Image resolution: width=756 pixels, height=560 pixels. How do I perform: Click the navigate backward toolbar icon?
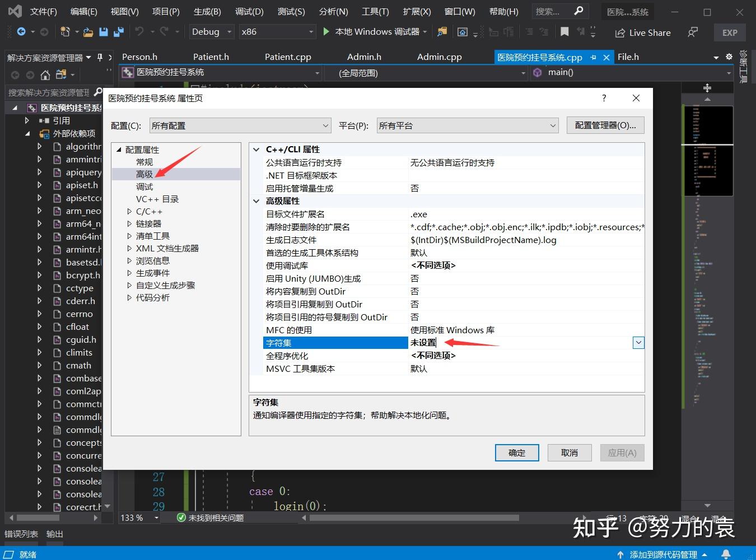click(x=21, y=32)
